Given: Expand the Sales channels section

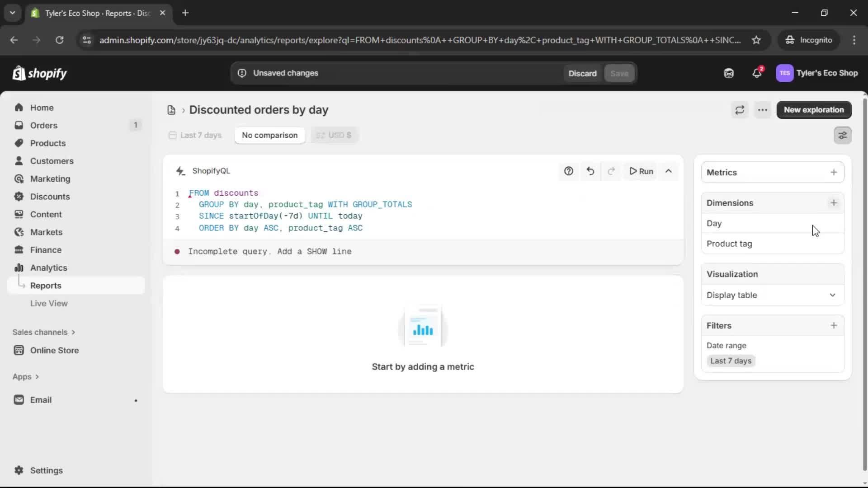Looking at the screenshot, I should point(44,332).
